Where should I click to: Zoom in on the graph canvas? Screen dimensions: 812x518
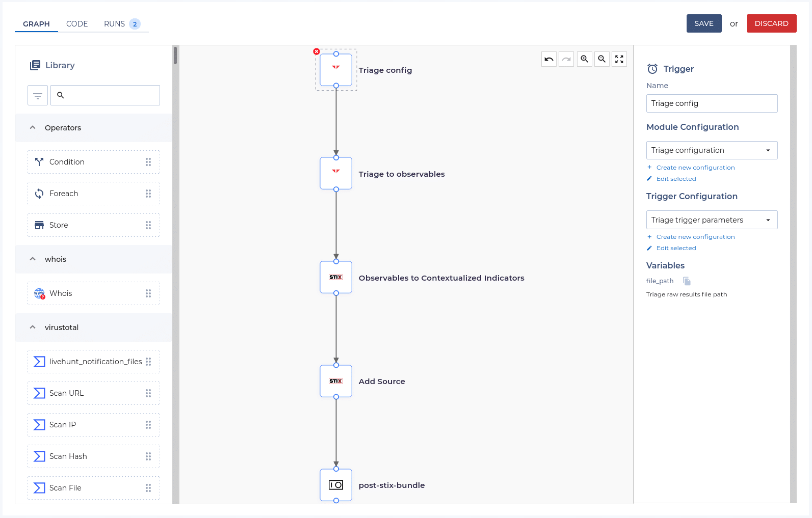(585, 59)
